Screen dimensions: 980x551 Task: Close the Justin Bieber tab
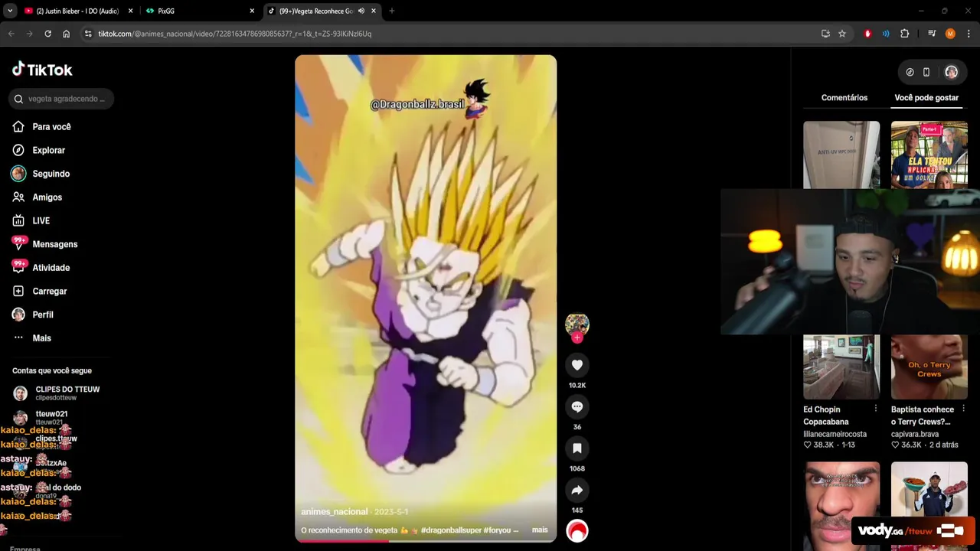click(x=130, y=11)
